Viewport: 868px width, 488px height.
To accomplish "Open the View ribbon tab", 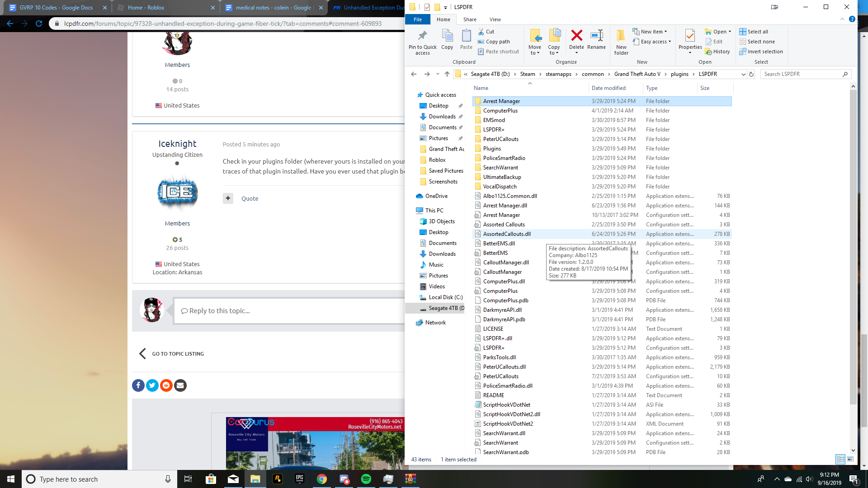I will (495, 19).
